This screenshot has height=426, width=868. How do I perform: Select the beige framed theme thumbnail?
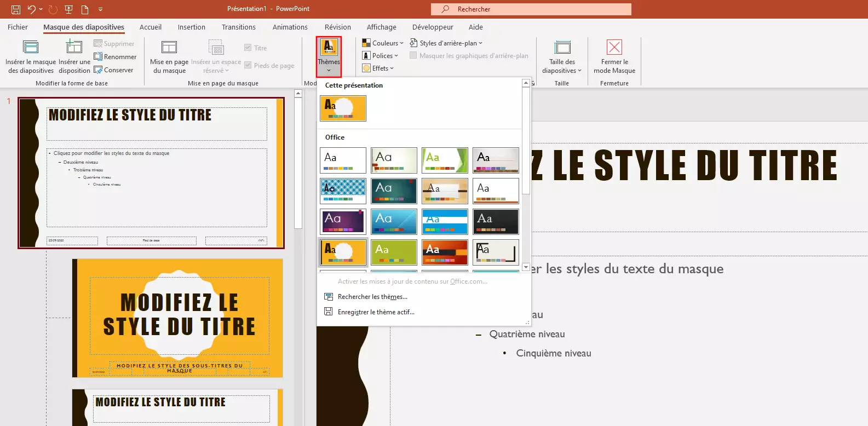tap(496, 252)
